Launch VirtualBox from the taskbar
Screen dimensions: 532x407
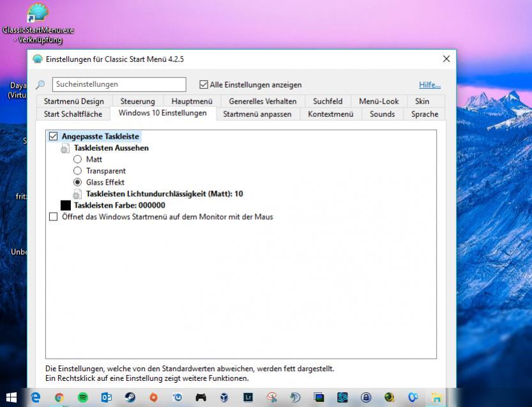[x=224, y=397]
